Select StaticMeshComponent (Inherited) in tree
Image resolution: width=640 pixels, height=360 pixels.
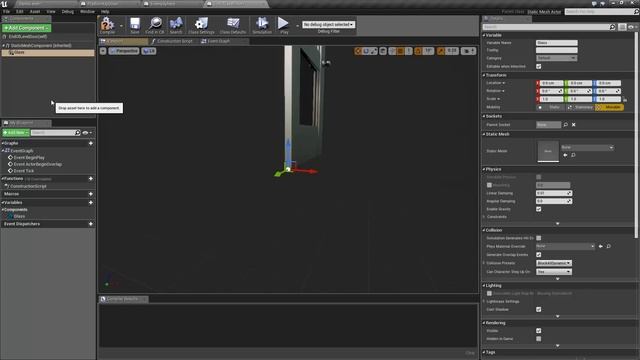tap(41, 46)
